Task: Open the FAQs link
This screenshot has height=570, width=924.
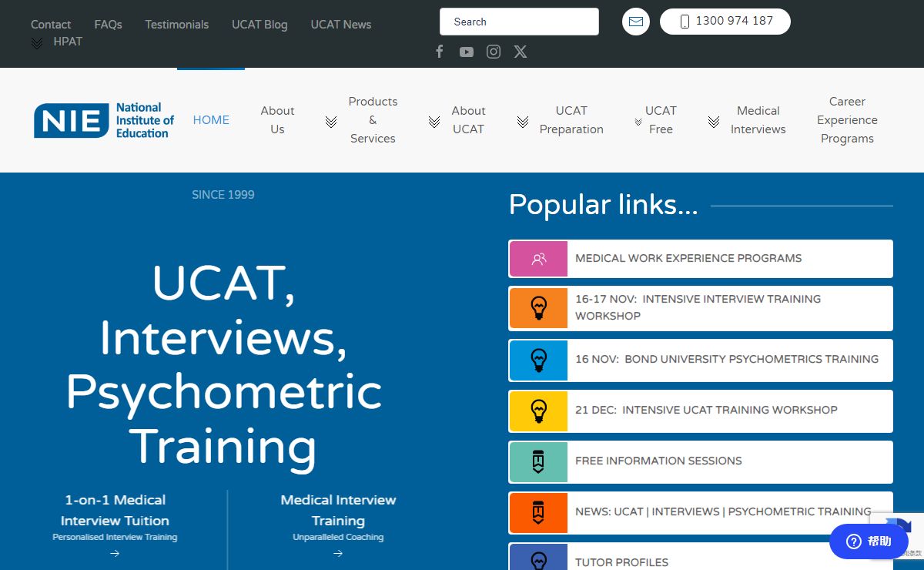Action: [108, 25]
